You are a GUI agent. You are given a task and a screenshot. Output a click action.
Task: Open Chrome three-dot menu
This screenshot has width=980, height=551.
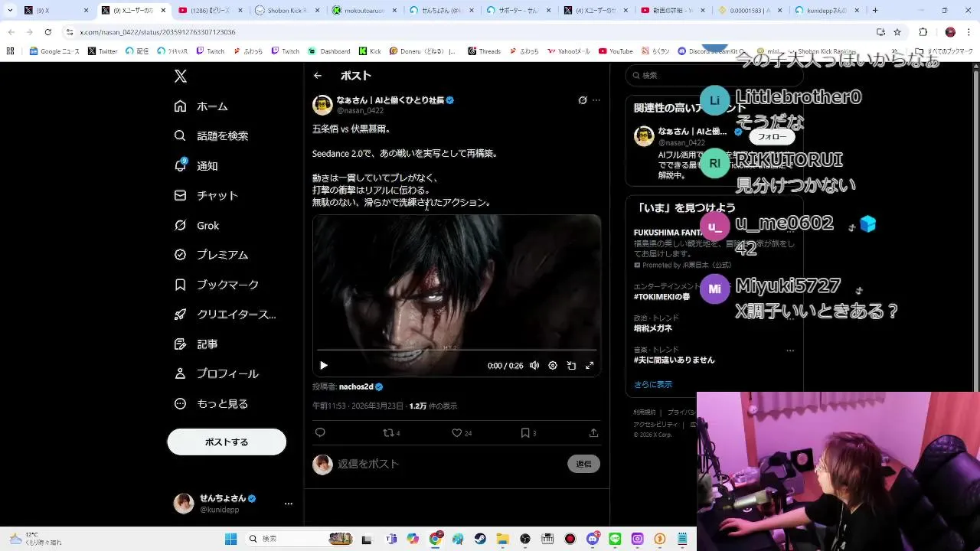[969, 32]
